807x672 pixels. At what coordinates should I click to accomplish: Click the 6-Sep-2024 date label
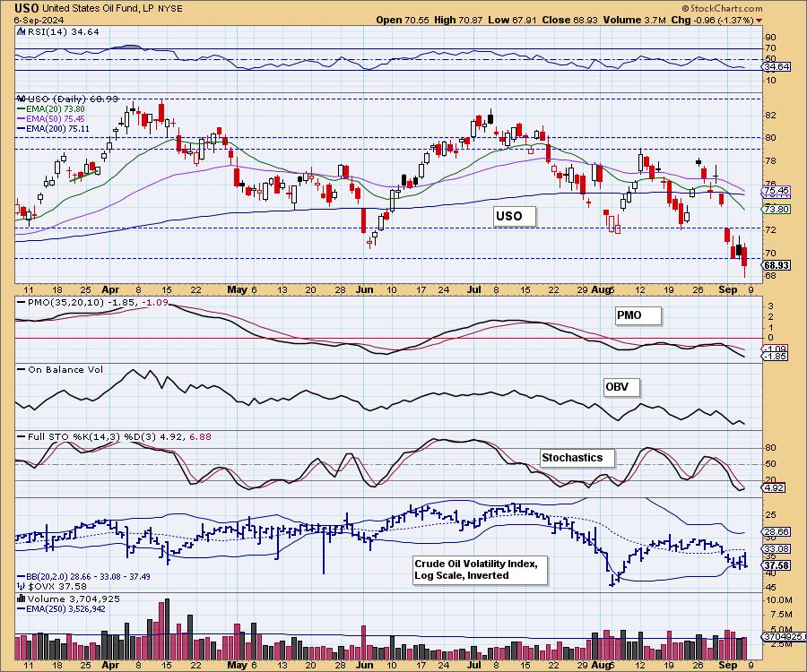coord(39,20)
